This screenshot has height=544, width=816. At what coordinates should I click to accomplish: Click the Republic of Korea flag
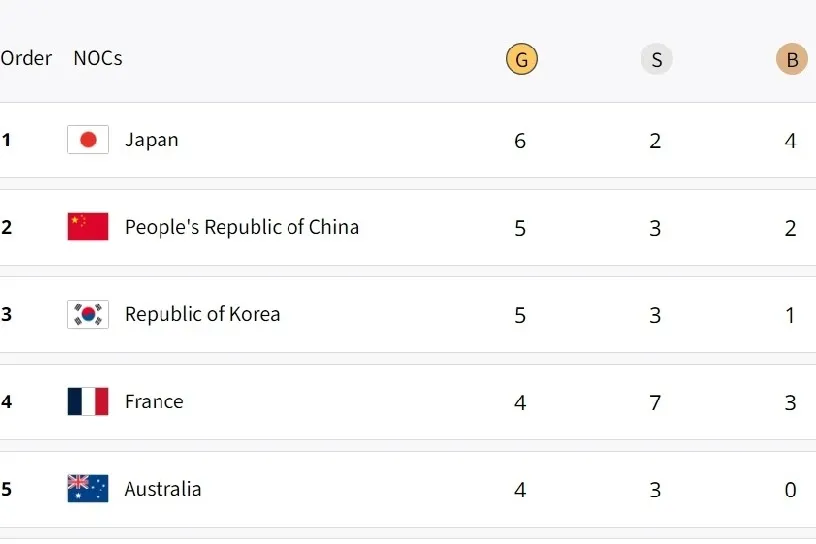[88, 314]
